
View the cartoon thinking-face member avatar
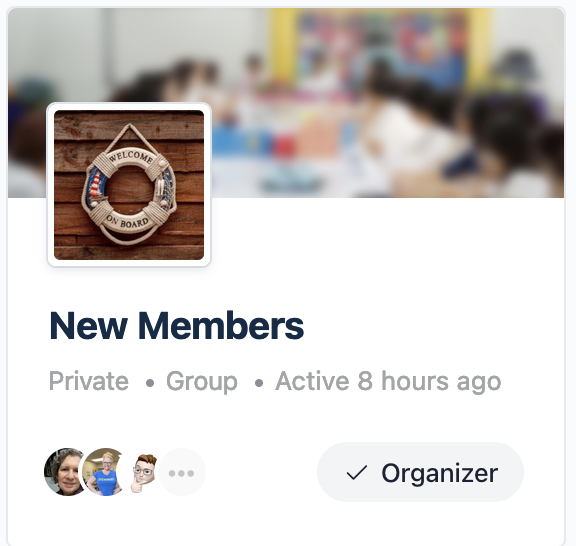[143, 473]
